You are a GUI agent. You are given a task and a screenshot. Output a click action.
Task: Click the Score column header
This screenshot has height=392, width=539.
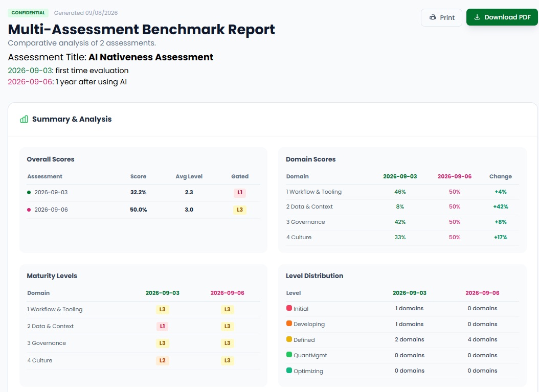pos(138,176)
